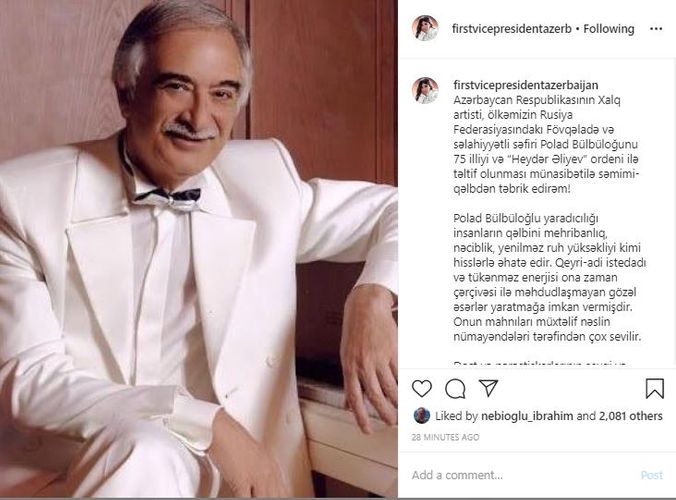
Task: Like the post with the heart icon
Action: click(422, 388)
